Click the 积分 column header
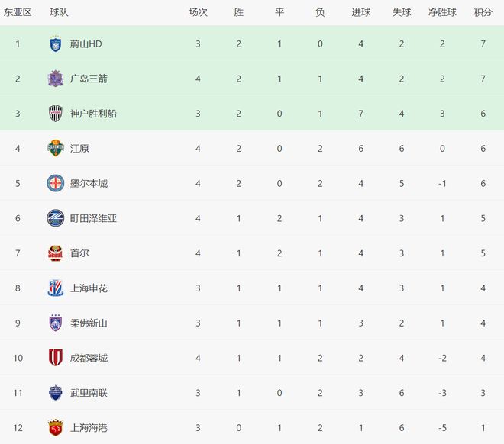 [483, 12]
